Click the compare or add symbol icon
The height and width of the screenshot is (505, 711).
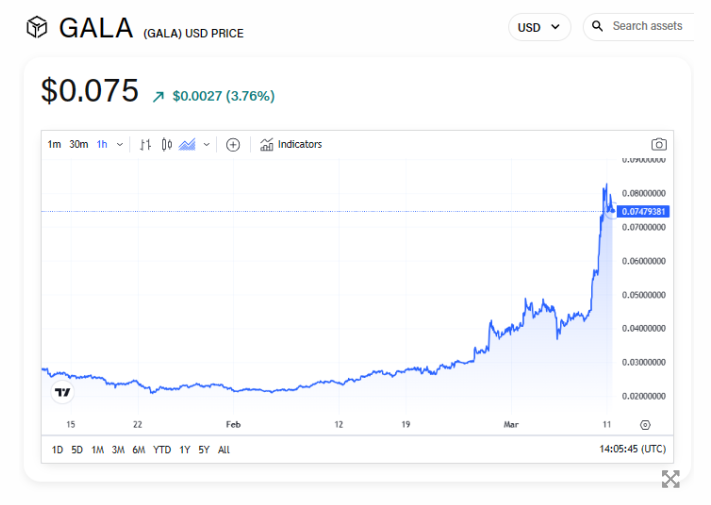[233, 145]
